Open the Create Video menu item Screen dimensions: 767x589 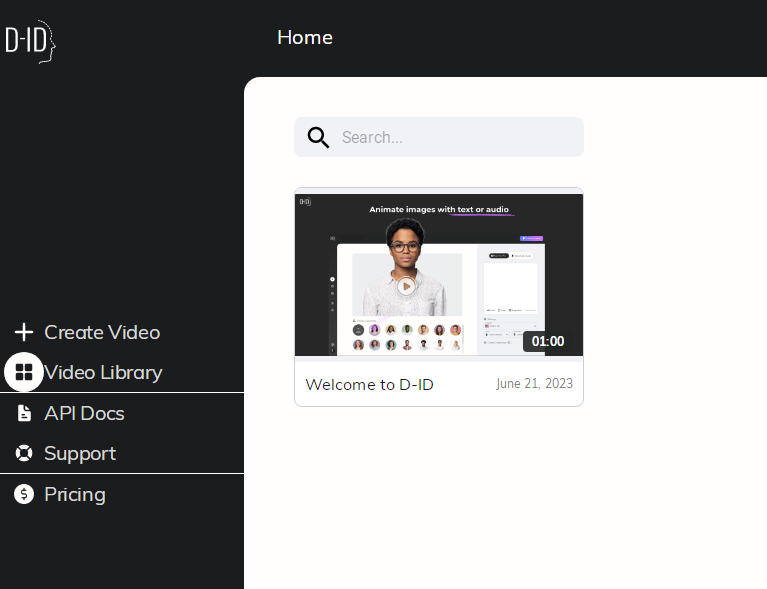tap(102, 332)
